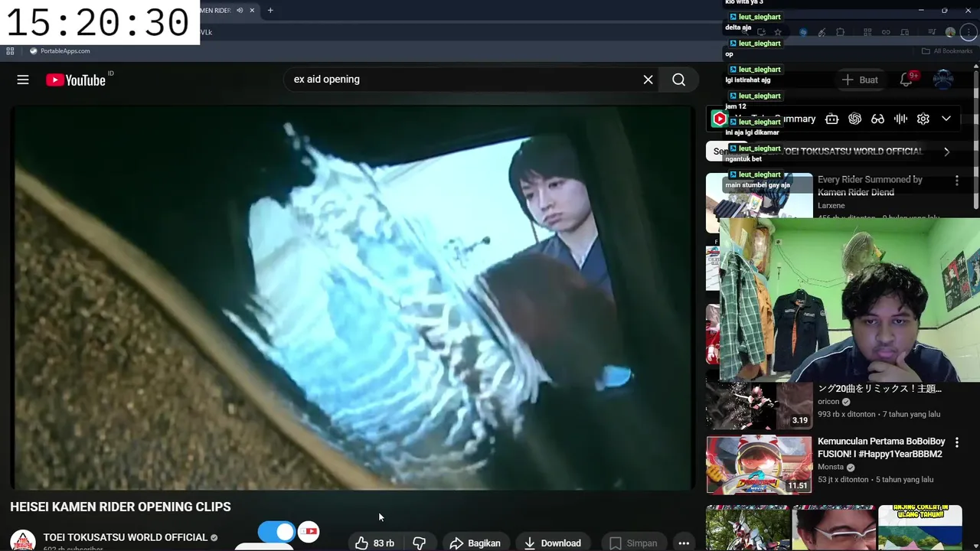The height and width of the screenshot is (551, 980).
Task: Open the 'Every Rider Summoned by' video title
Action: [x=870, y=186]
